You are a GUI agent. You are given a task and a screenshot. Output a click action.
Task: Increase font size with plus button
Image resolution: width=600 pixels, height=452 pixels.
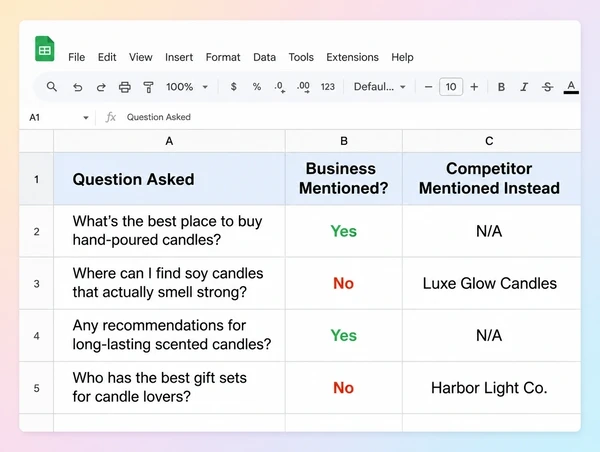(x=474, y=87)
